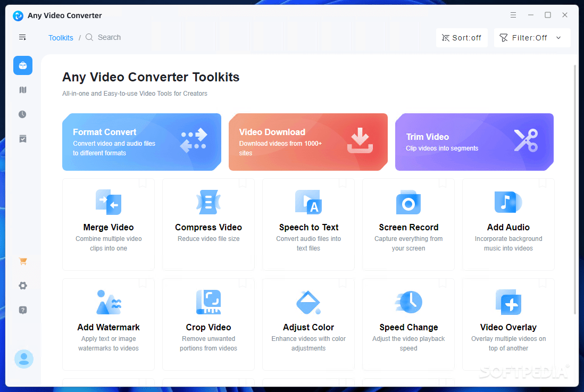The height and width of the screenshot is (392, 584).
Task: Click the Add Watermark icon
Action: pyautogui.click(x=109, y=302)
